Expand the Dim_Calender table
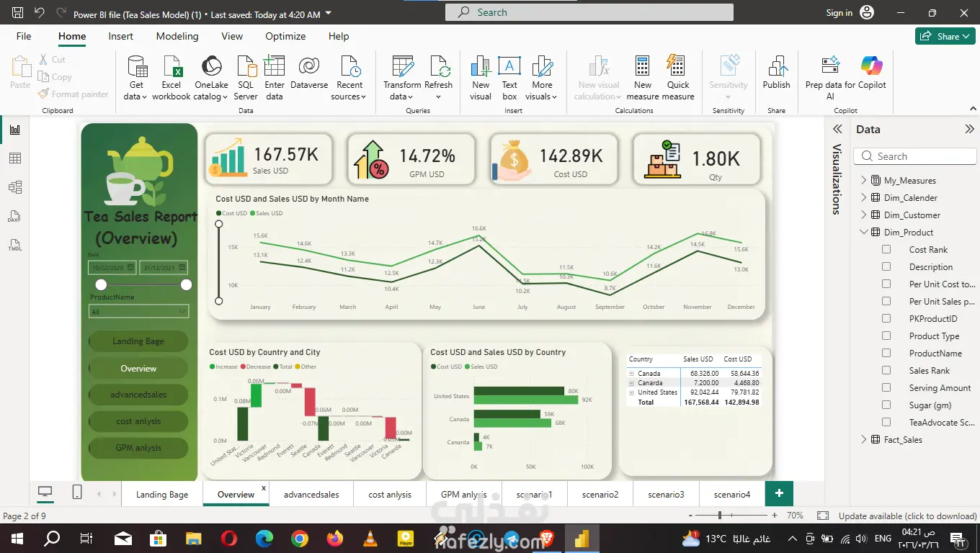980x553 pixels. tap(863, 197)
